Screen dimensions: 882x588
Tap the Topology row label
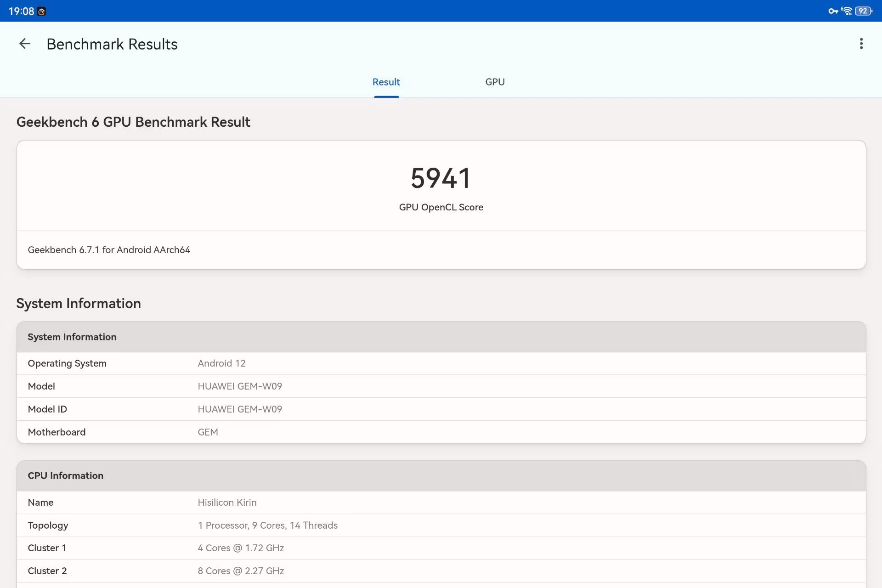48,525
